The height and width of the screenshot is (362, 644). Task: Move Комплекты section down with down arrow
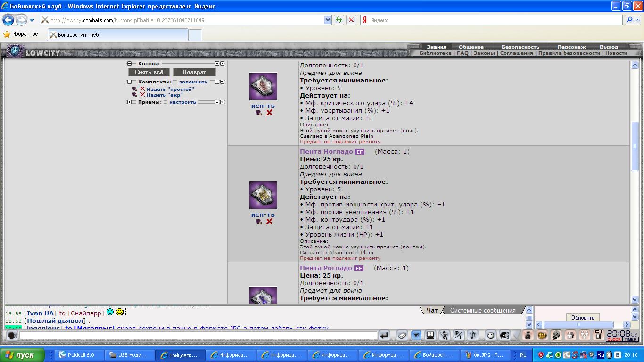coord(223,82)
